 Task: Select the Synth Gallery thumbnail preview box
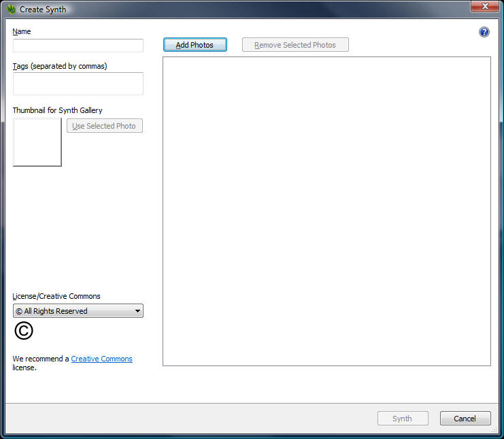tap(37, 142)
